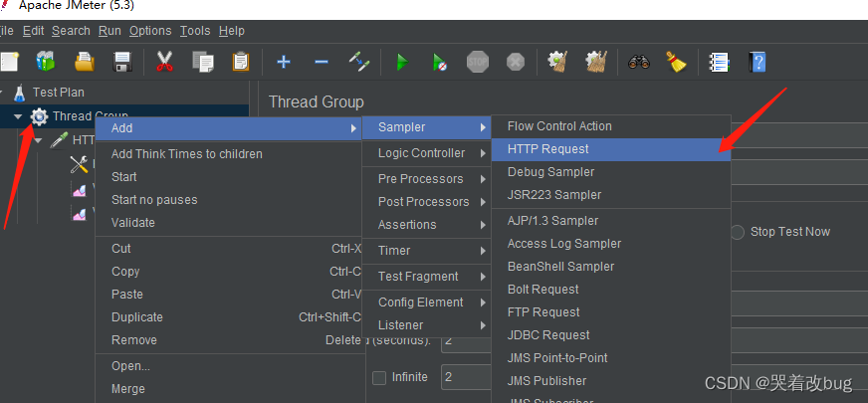This screenshot has height=403, width=868.
Task: Open the Options menu
Action: pos(150,31)
